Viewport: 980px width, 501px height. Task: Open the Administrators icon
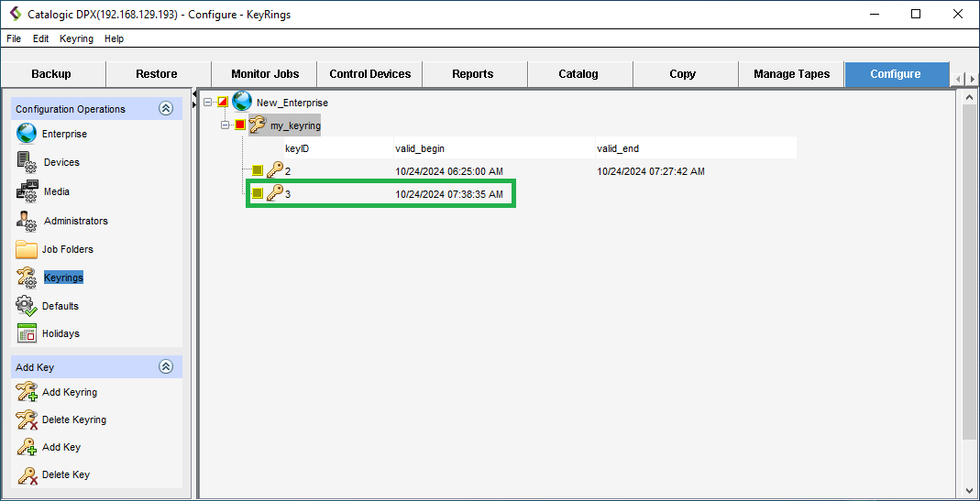27,221
